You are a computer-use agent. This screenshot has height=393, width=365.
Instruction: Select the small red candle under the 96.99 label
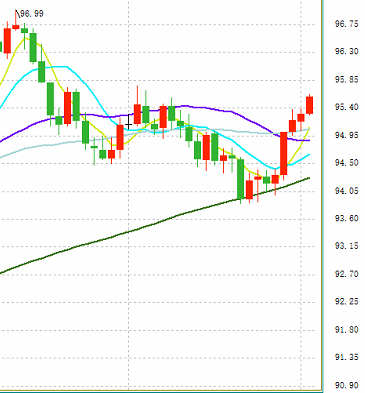[x=16, y=27]
